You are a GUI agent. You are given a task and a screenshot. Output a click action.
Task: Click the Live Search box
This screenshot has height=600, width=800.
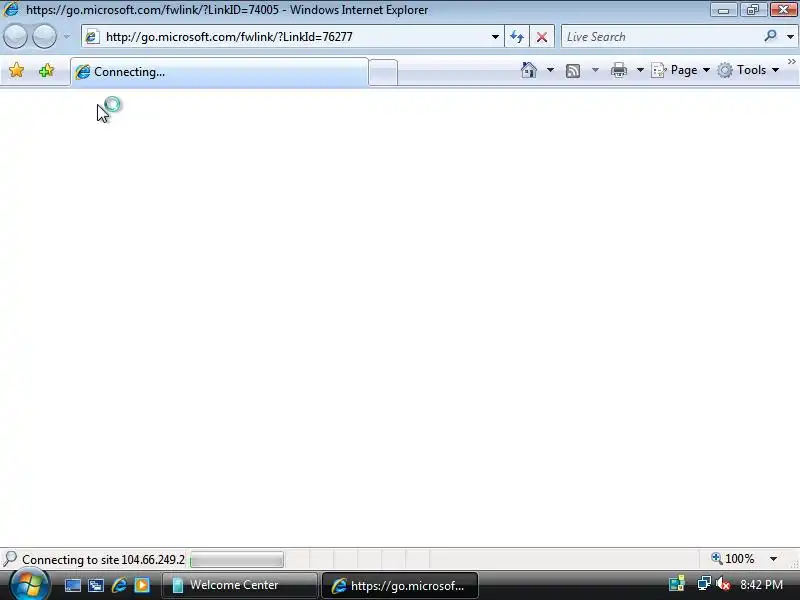tap(662, 37)
